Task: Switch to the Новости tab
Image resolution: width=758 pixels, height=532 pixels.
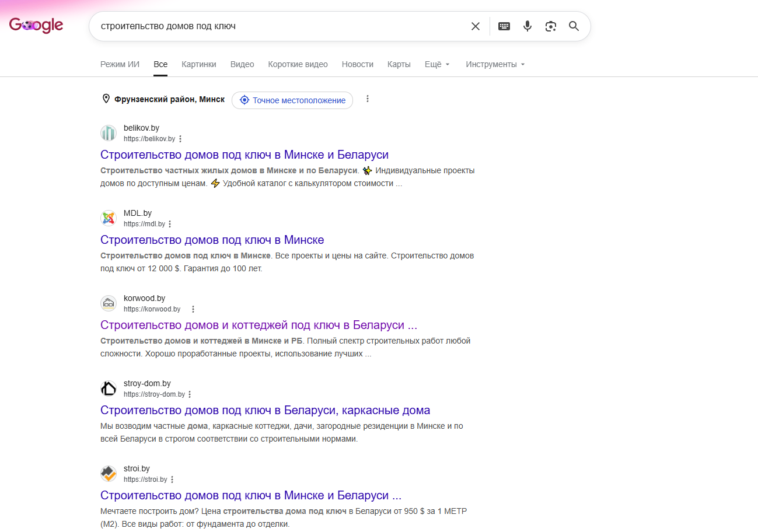Action: click(358, 64)
